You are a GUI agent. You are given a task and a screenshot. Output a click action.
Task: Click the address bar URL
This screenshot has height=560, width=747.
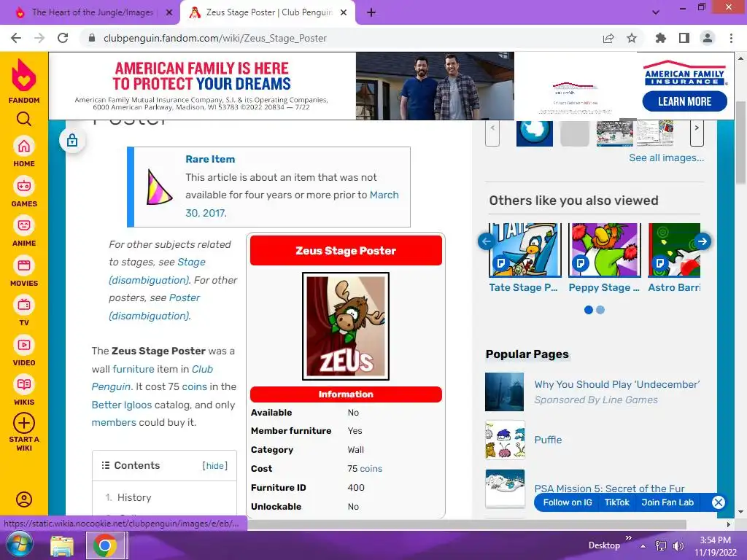pos(215,38)
